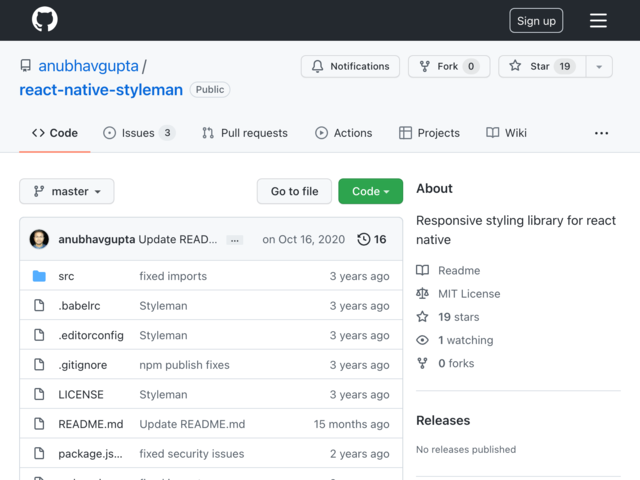
Task: Click the star icon beside 19 stars
Action: (x=422, y=317)
